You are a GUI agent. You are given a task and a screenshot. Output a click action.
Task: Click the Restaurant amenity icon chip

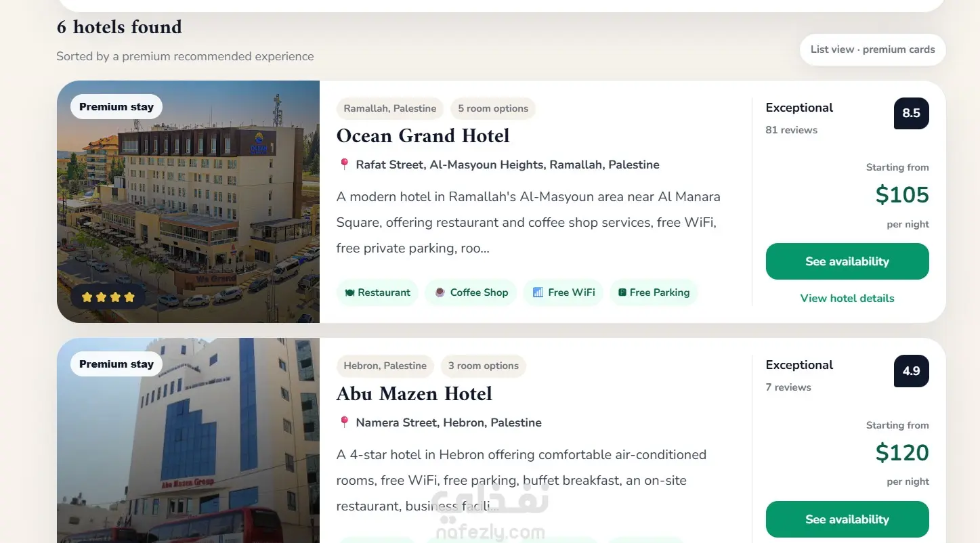point(349,292)
